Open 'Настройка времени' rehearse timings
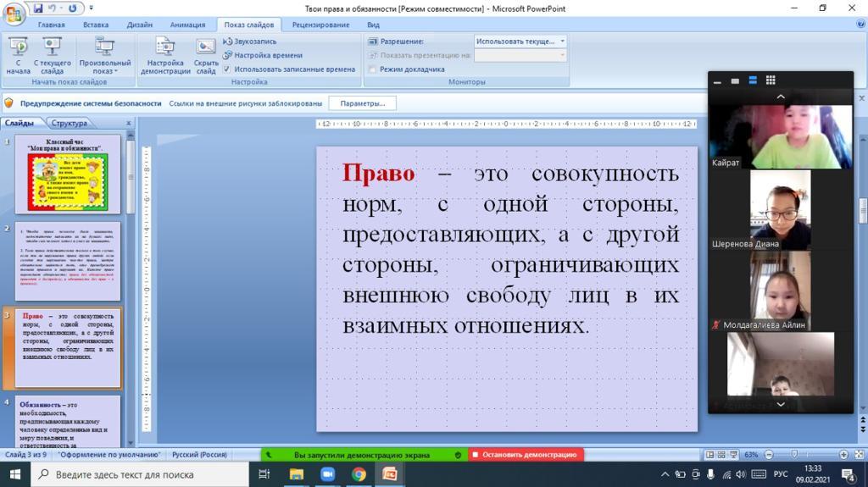 pos(263,55)
